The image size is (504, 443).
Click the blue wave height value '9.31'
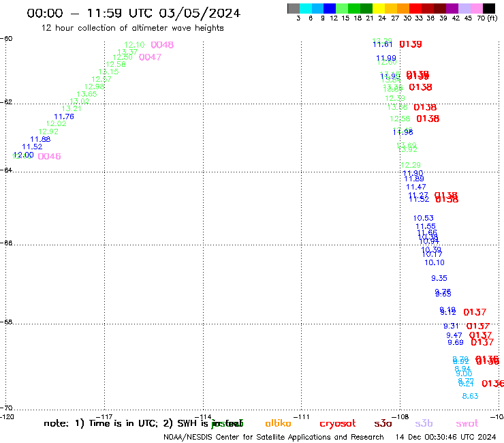point(451,326)
